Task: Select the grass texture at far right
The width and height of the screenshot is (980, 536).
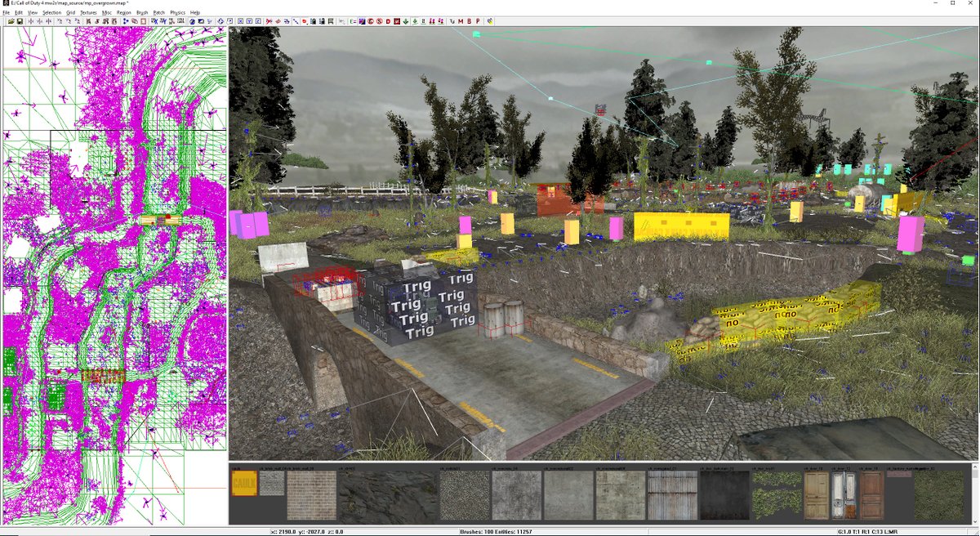Action: [940, 495]
